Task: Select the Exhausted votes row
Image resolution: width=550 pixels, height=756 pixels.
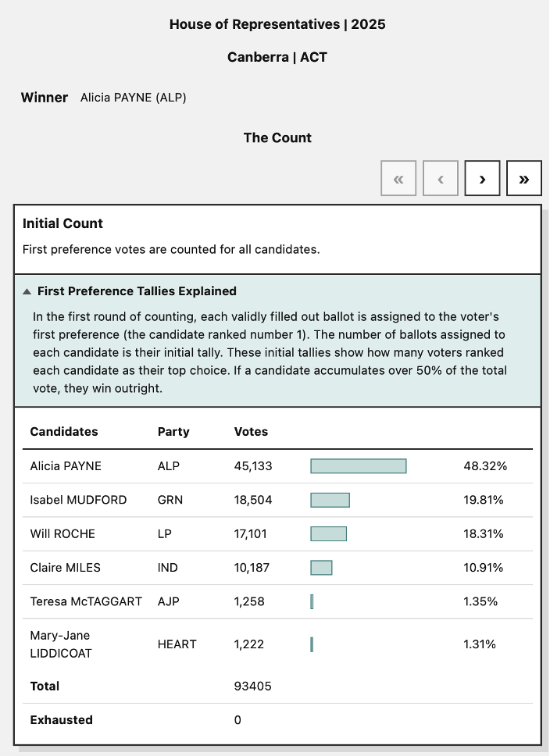Action: (61, 720)
